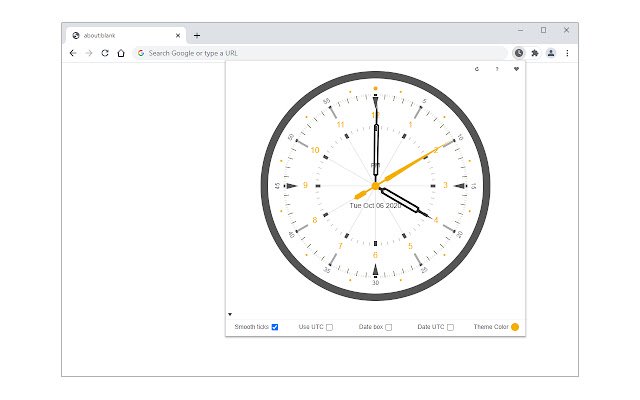Close the browser window
Viewport: 640px width, 400px height.
pos(567,30)
